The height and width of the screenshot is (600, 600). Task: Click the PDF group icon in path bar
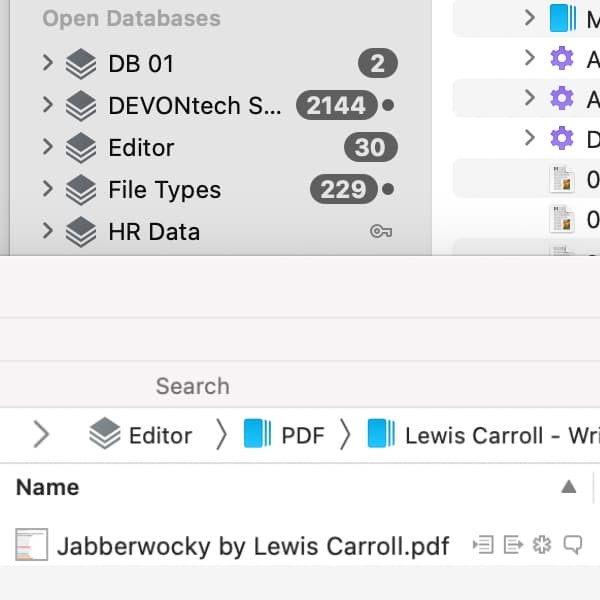coord(258,433)
